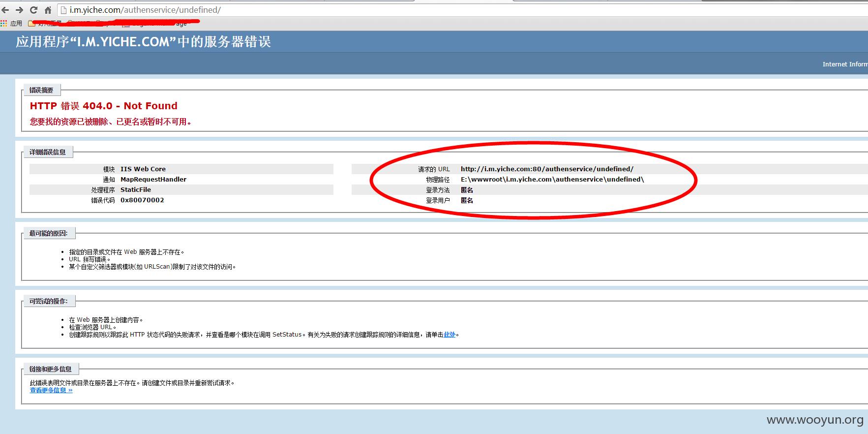This screenshot has height=434, width=868.
Task: Click the error code 0x80070002
Action: click(x=142, y=200)
